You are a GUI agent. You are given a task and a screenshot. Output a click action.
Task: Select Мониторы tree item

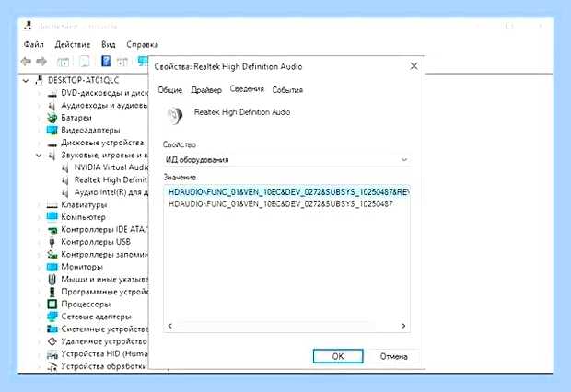tap(82, 267)
